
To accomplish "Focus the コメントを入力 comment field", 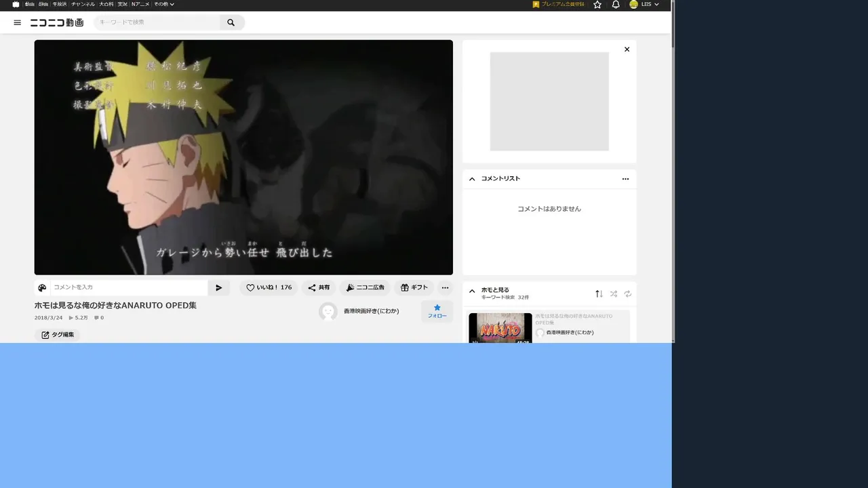I will [x=129, y=287].
